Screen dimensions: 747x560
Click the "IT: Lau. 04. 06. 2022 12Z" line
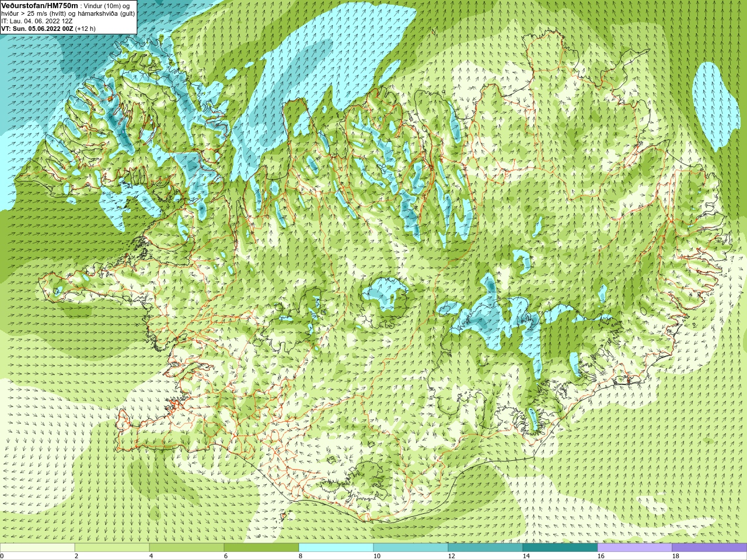click(x=37, y=21)
